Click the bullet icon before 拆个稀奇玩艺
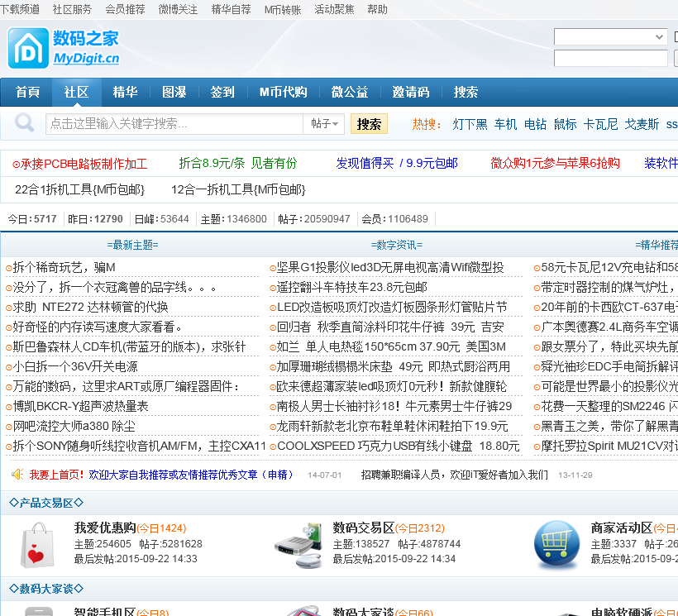The image size is (678, 616). (8, 268)
